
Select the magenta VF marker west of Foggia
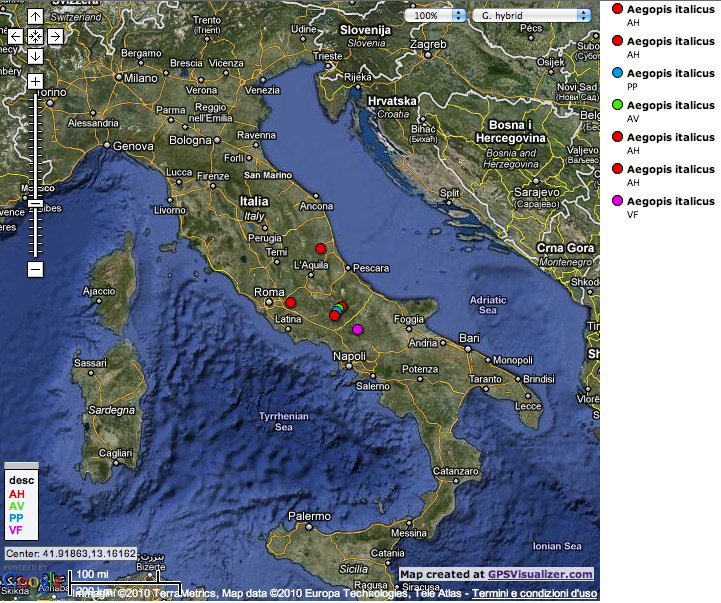tap(357, 329)
